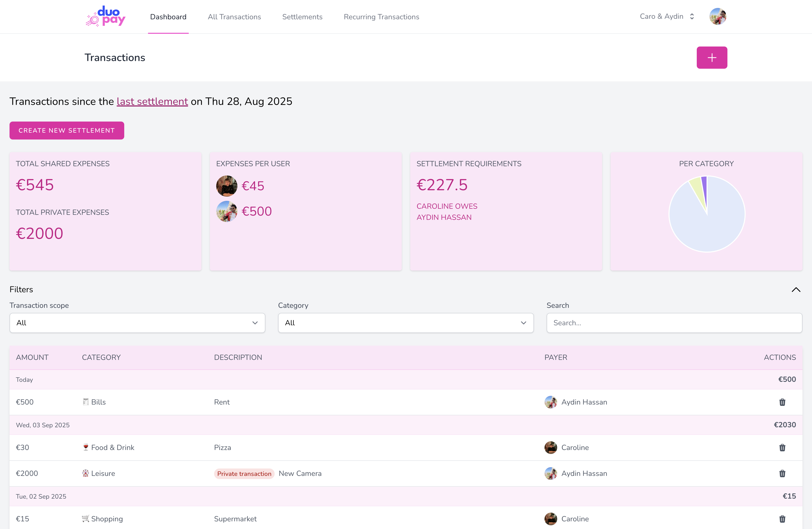Delete the New Camera transaction
Image resolution: width=812 pixels, height=529 pixels.
[782, 474]
